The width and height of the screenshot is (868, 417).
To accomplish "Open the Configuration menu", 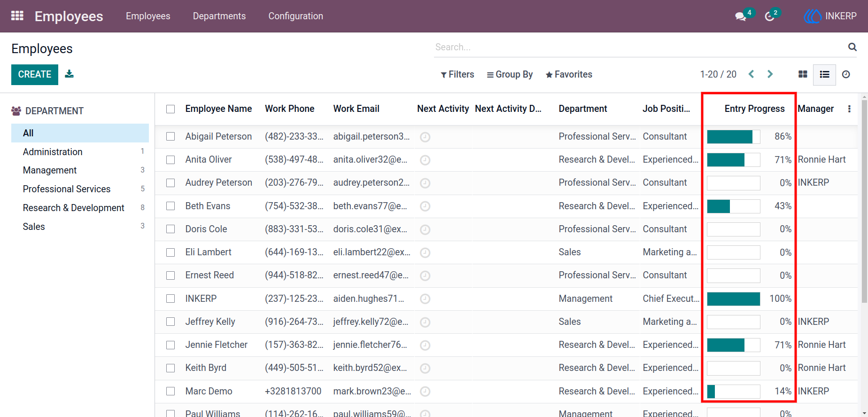I will [x=296, y=16].
